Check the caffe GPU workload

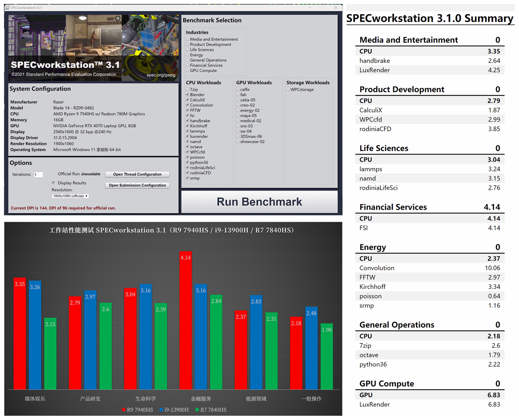pos(238,89)
